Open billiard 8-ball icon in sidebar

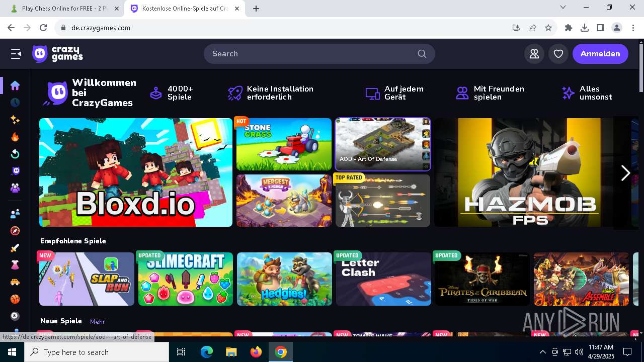coord(15,316)
